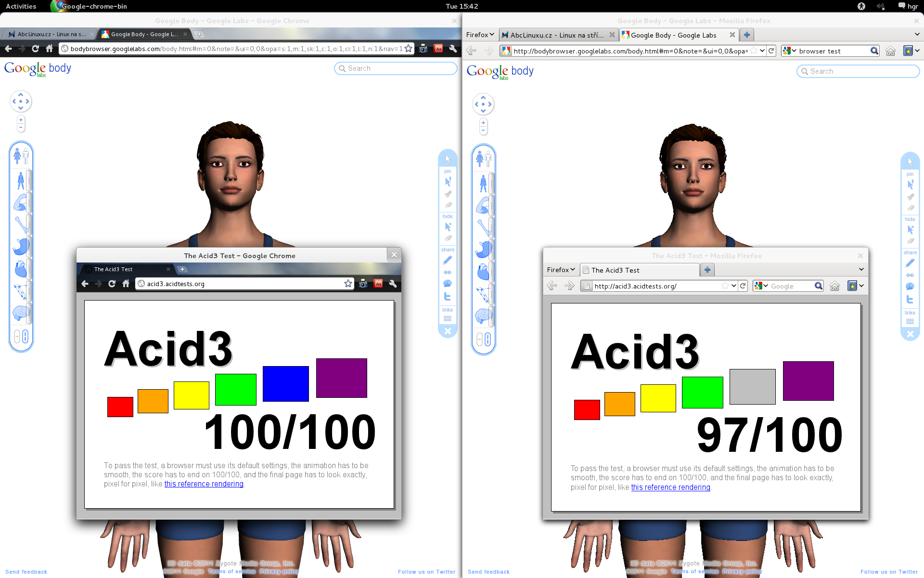Select the skin layer icon in Chrome Google Body
The image size is (924, 578).
click(x=20, y=181)
